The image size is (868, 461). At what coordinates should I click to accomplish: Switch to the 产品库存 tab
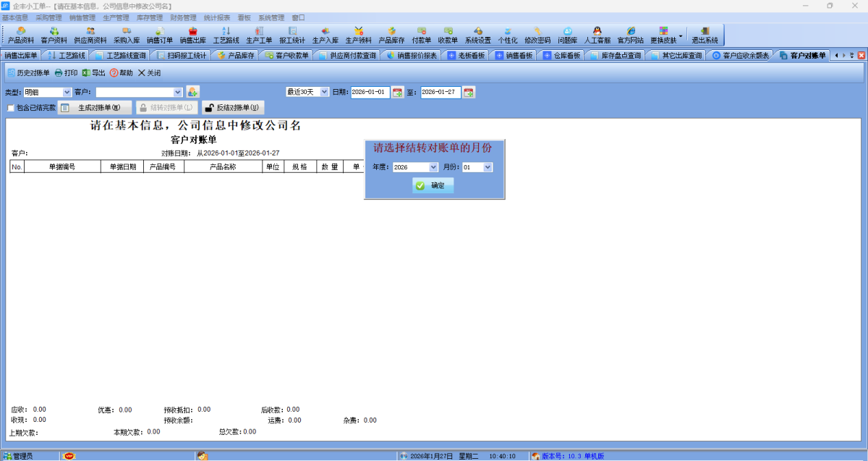(x=235, y=55)
